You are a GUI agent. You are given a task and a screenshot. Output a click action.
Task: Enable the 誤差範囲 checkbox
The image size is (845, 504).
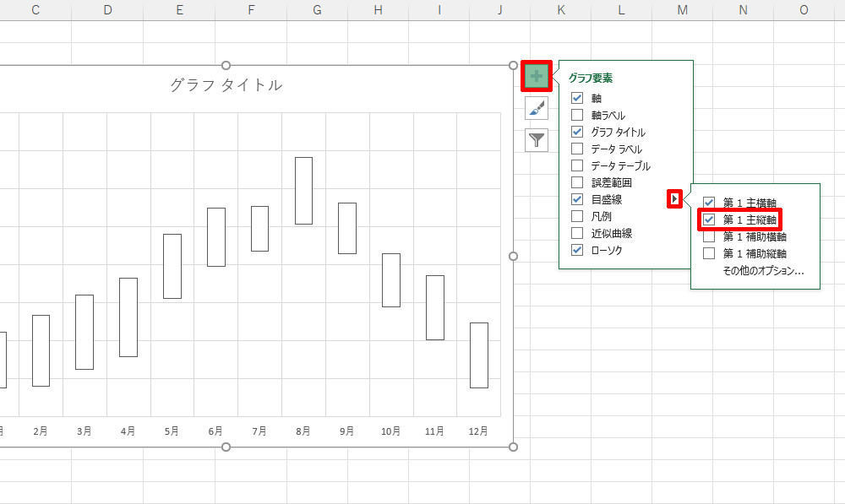coord(577,182)
